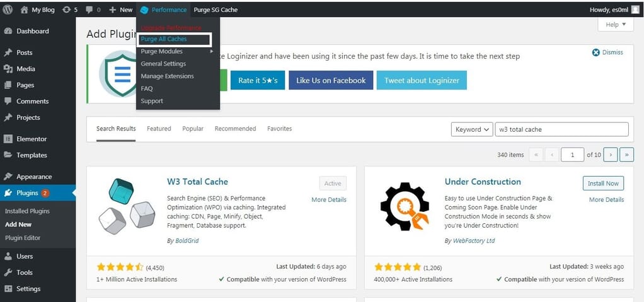Screen dimensions: 644x302
Task: Click the Tools wrench icon
Action: [8, 272]
